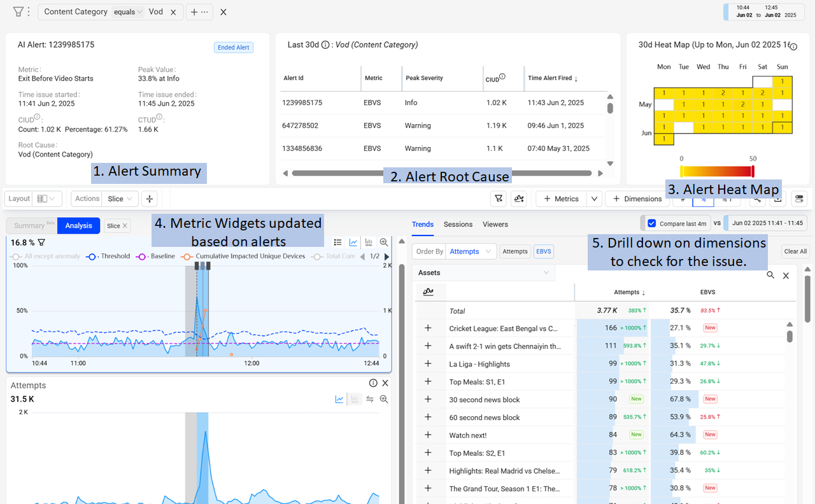Click the heat map color scale bar
This screenshot has width=815, height=504.
(x=717, y=171)
